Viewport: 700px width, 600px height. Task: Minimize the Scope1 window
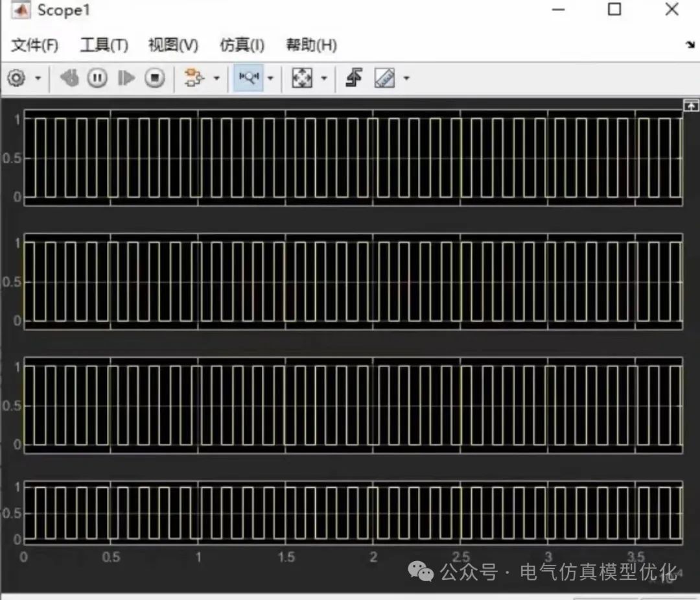pyautogui.click(x=558, y=9)
